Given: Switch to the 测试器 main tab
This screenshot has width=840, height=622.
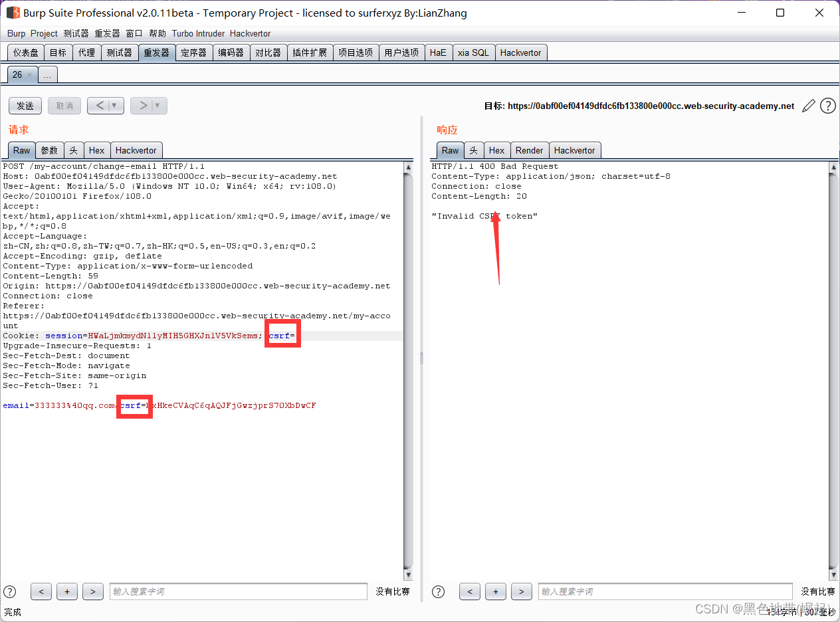Looking at the screenshot, I should (x=119, y=52).
